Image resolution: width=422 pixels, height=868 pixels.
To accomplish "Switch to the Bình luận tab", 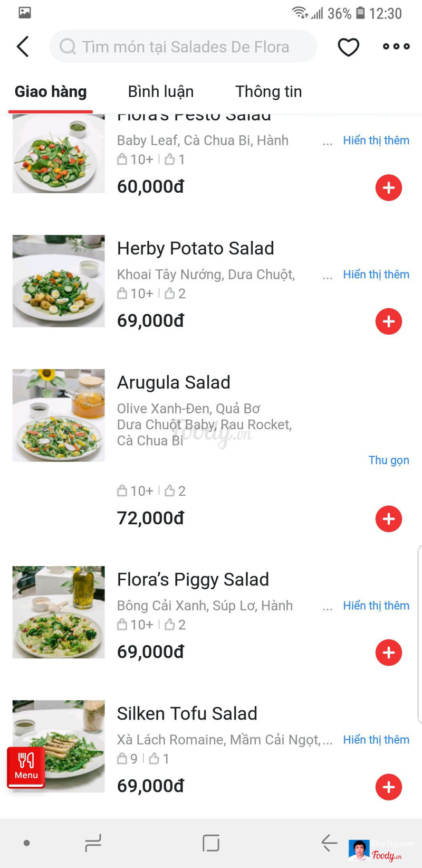I will [161, 91].
